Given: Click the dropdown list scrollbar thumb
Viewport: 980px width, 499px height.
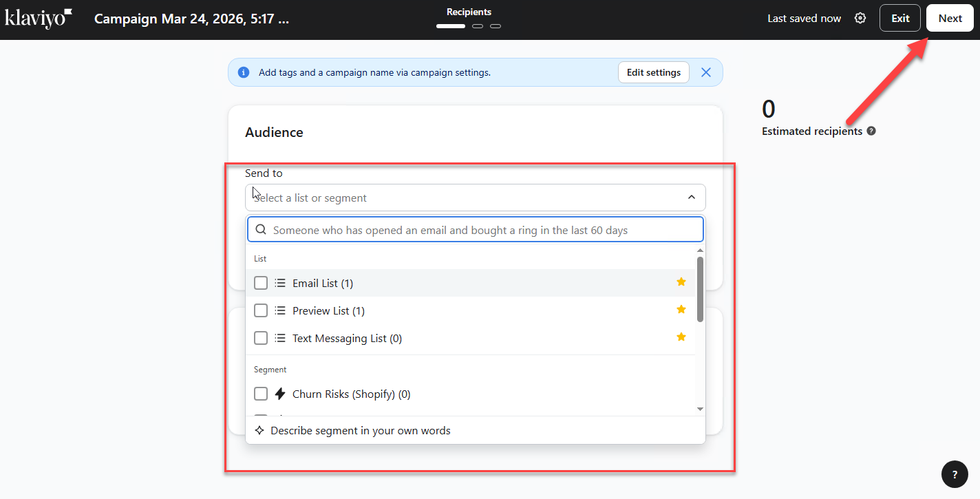Looking at the screenshot, I should 700,289.
